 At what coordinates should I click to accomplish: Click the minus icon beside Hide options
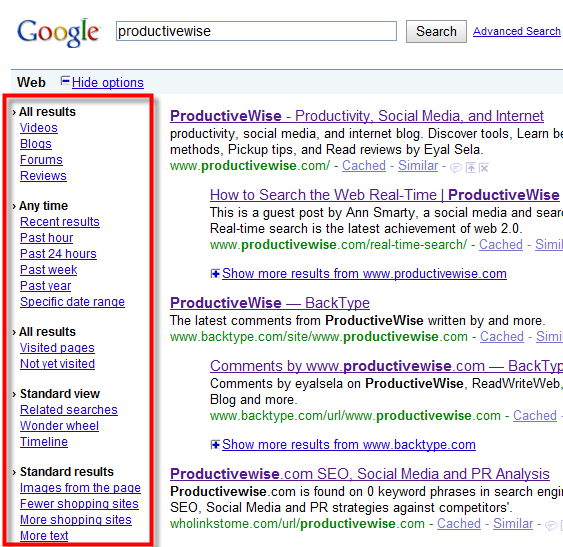point(65,81)
